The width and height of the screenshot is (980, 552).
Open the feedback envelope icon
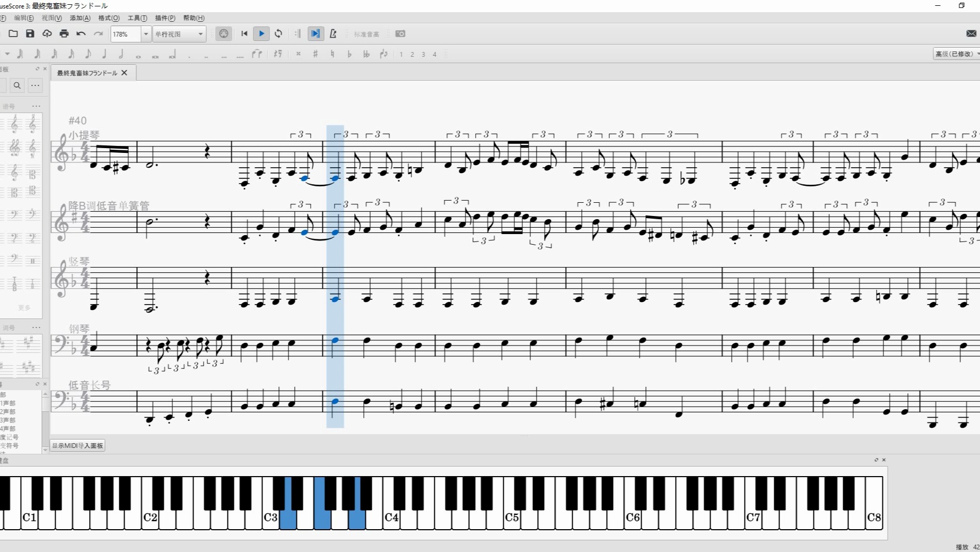click(971, 33)
